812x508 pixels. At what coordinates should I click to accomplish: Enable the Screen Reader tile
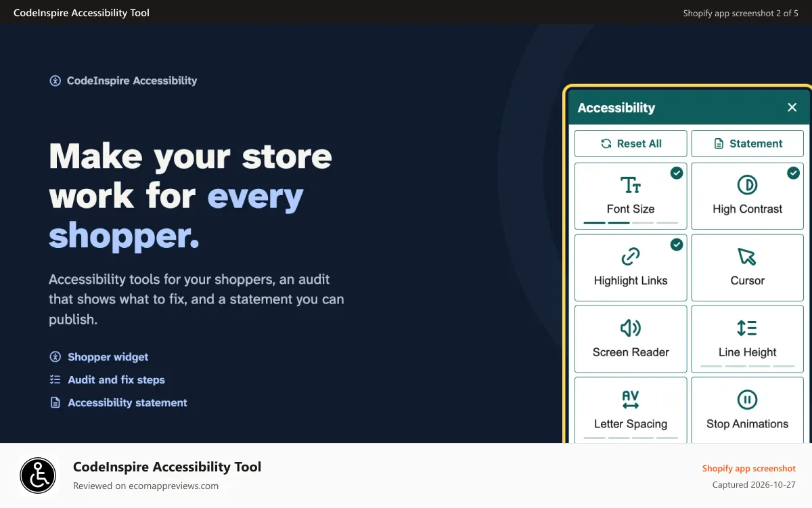click(631, 339)
